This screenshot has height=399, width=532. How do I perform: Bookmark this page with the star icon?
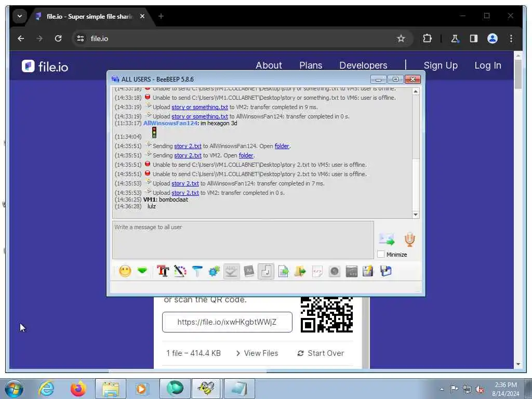coord(401,38)
